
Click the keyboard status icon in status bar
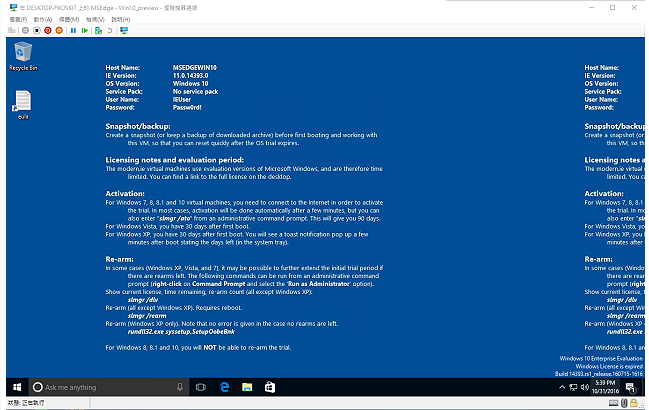pos(613,403)
